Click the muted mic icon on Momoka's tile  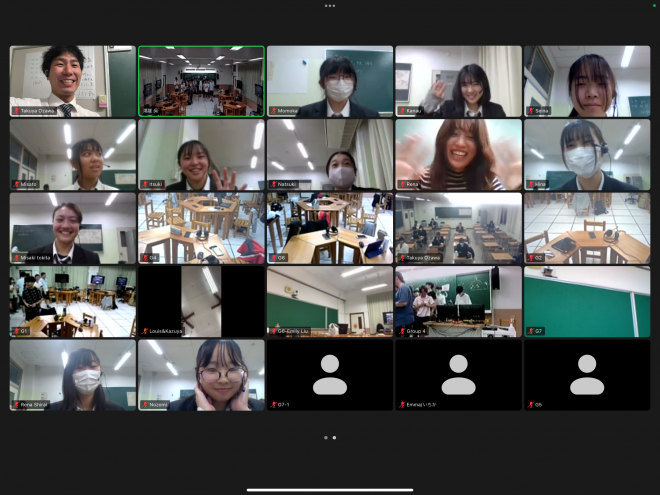click(273, 111)
